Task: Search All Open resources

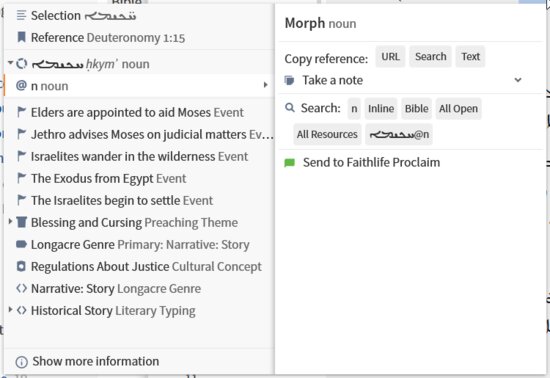Action: [x=458, y=109]
